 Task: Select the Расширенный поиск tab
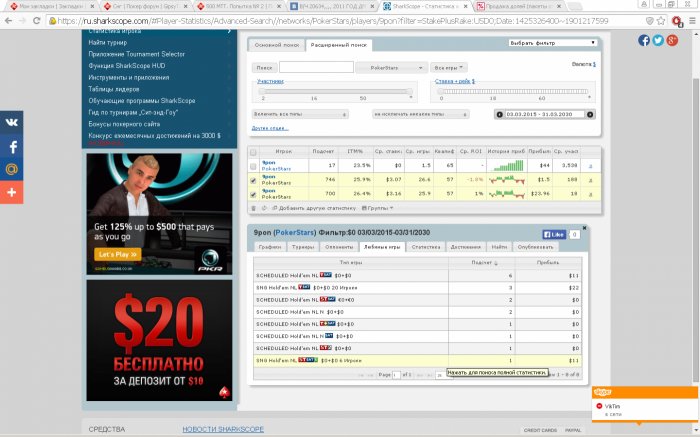pyautogui.click(x=339, y=45)
